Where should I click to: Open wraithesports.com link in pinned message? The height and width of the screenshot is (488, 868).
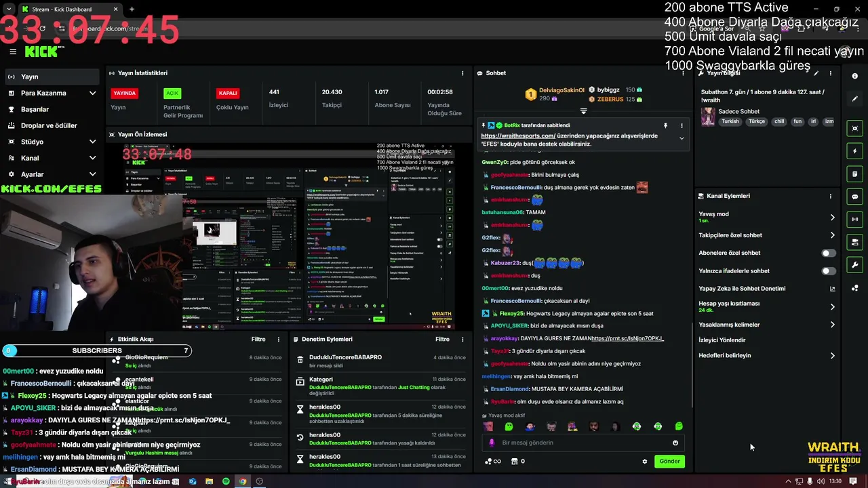(518, 136)
